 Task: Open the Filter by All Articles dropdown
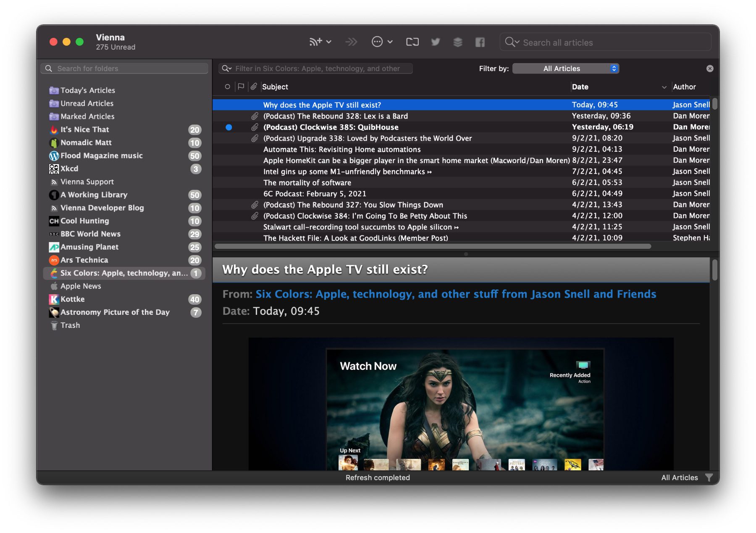pyautogui.click(x=565, y=69)
